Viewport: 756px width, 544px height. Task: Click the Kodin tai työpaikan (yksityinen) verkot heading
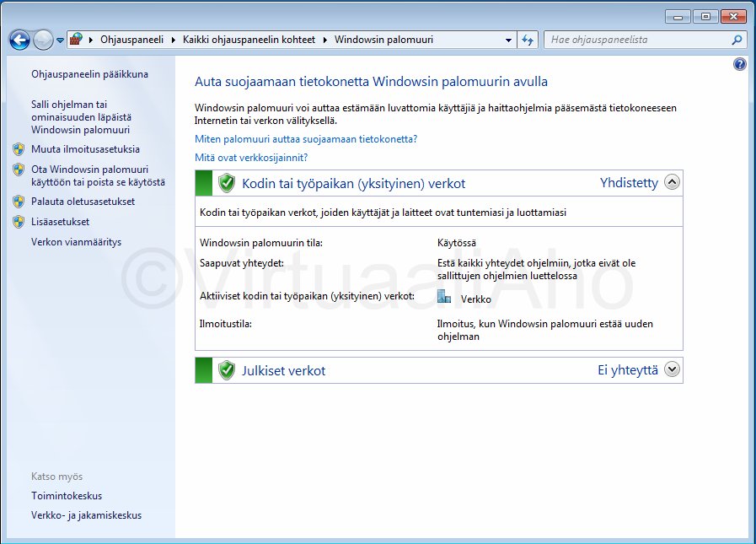point(353,183)
